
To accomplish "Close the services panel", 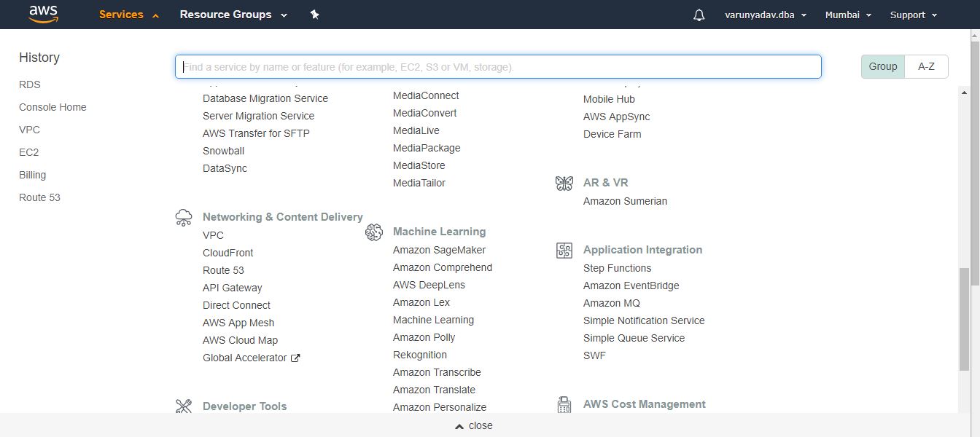I will (474, 425).
